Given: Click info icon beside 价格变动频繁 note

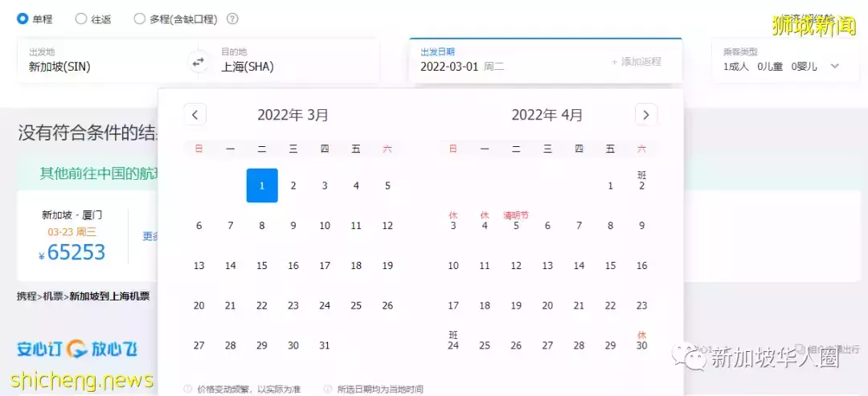Looking at the screenshot, I should pos(187,389).
